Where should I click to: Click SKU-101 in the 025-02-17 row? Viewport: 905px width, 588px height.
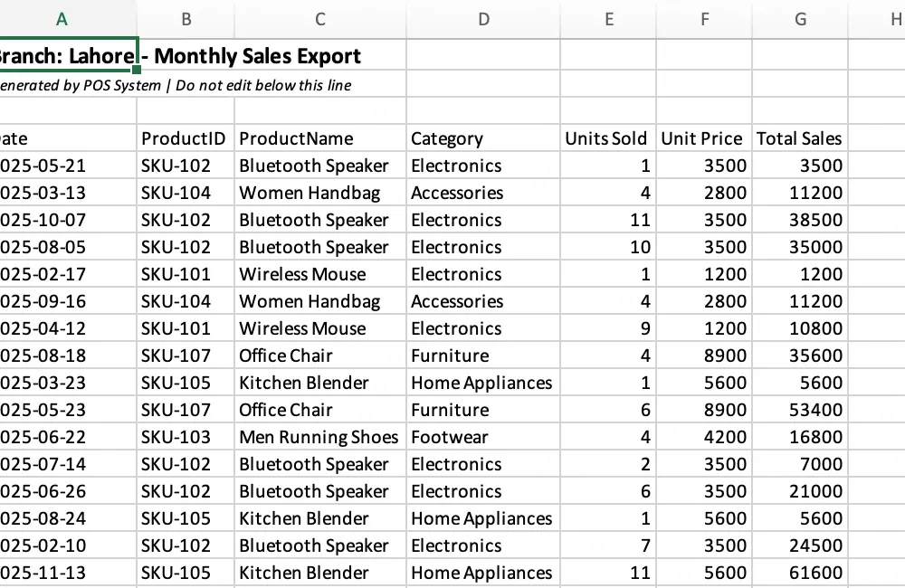186,274
